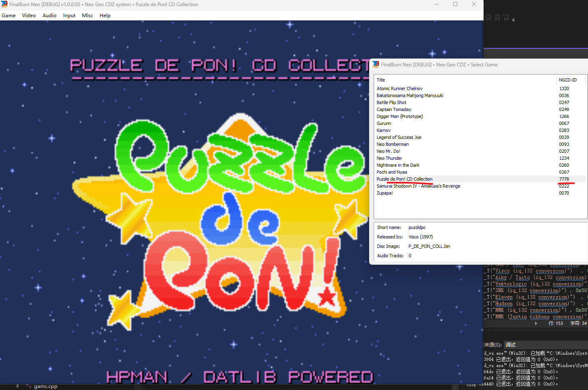Viewport: 588px width, 390px height.
Task: Click the disc image name P_DE_PON_COLL.bin
Action: [429, 246]
